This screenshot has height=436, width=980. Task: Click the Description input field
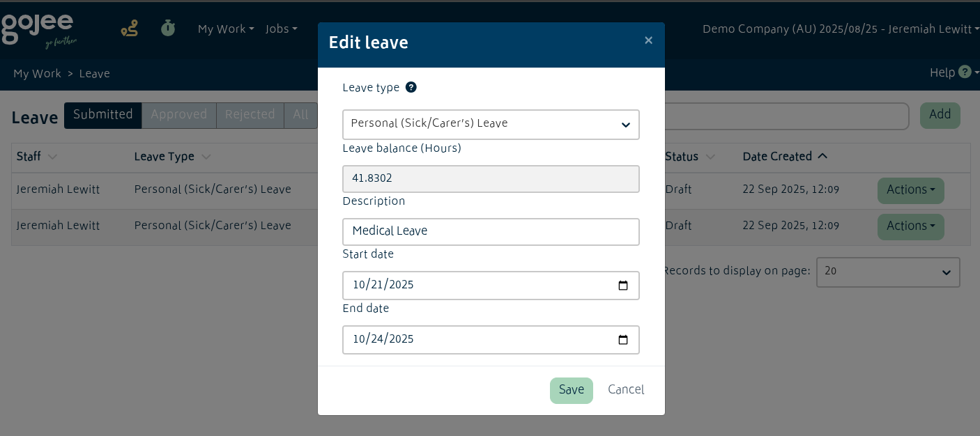[x=491, y=232]
